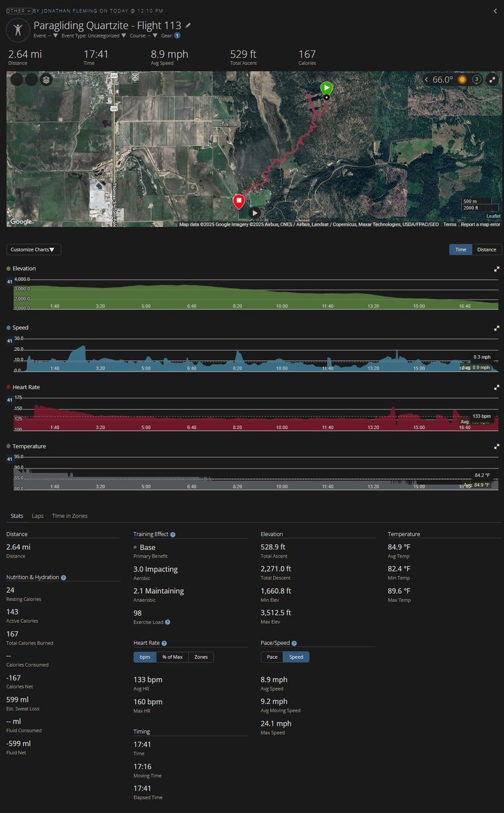Click the 66.0° temperature reading on map

[443, 79]
